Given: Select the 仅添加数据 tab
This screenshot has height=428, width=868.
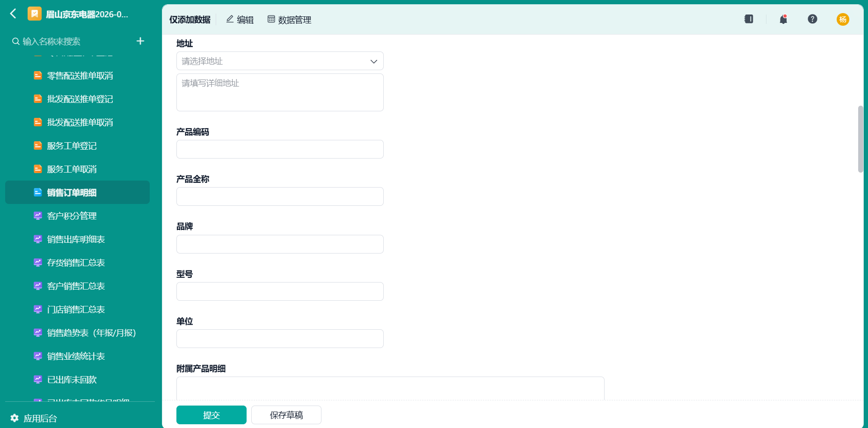Looking at the screenshot, I should pos(190,20).
